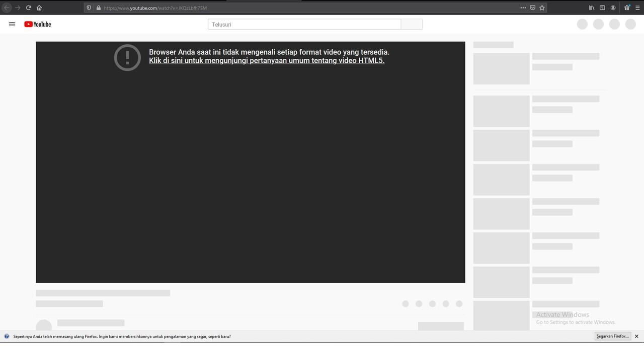The width and height of the screenshot is (644, 346).
Task: Show site security via the padlock icon
Action: click(x=99, y=8)
